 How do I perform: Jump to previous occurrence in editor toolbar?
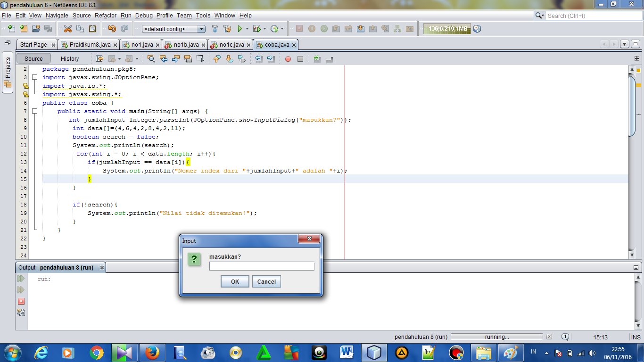[x=164, y=59]
